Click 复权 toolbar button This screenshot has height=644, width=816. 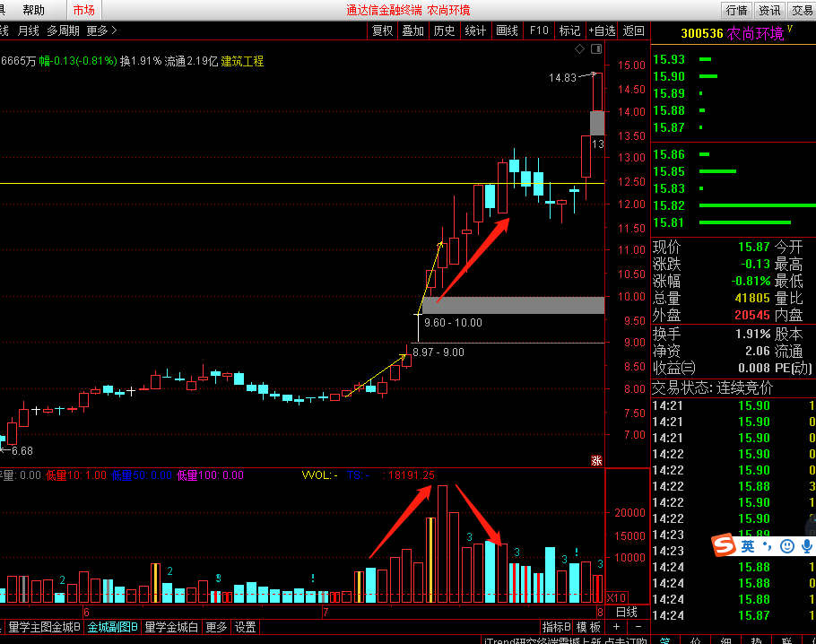pyautogui.click(x=383, y=30)
